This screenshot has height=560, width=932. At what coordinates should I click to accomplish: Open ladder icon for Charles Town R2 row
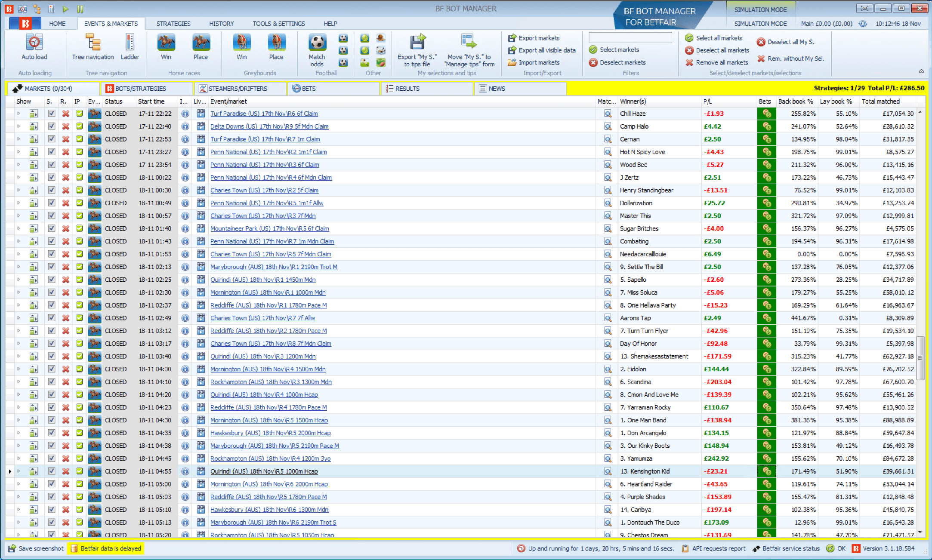(x=34, y=191)
